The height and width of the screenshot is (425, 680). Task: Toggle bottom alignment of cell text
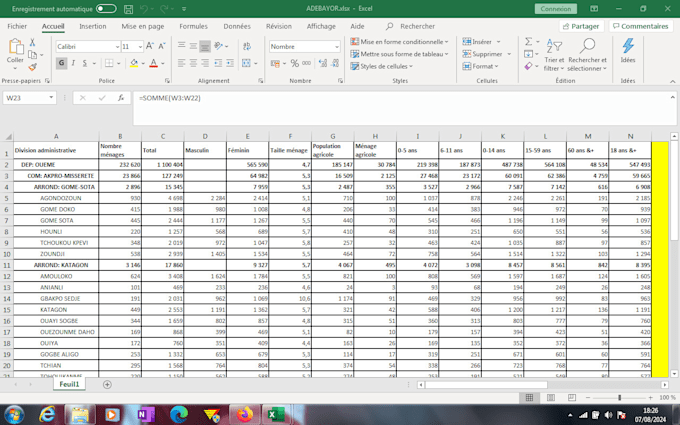click(x=205, y=46)
